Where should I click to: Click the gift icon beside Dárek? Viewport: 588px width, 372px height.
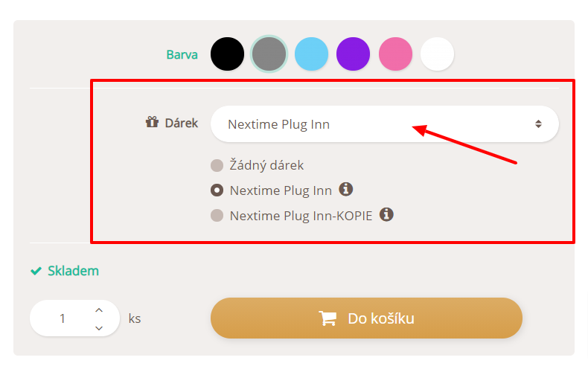click(153, 122)
